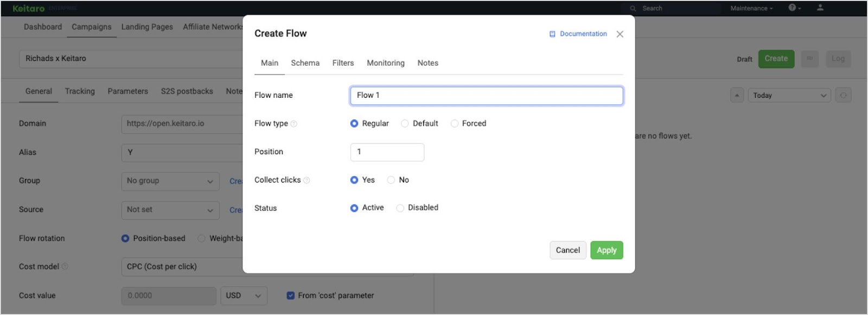Set Collect clicks to No

click(391, 180)
